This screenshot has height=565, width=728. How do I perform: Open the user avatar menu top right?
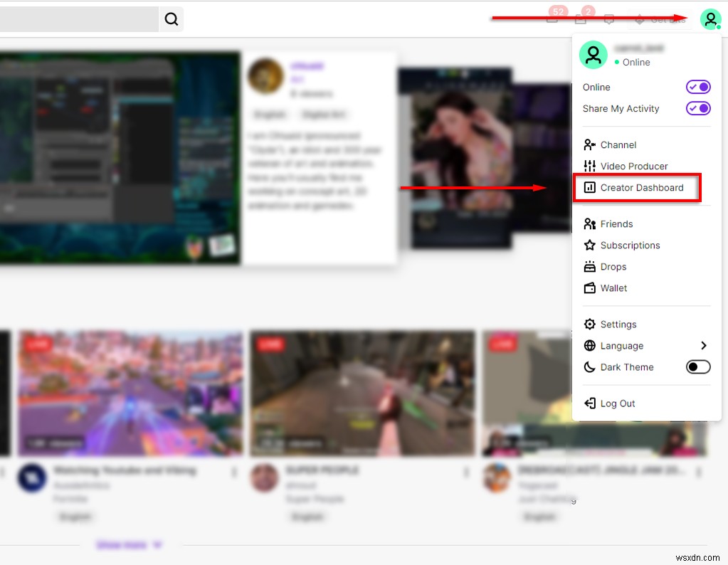[x=710, y=19]
